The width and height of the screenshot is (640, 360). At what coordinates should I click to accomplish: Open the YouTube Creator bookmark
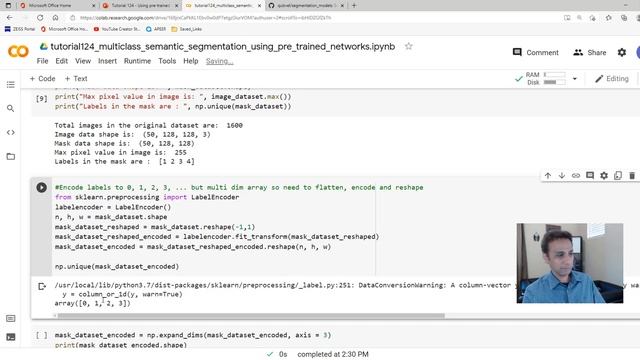pyautogui.click(x=117, y=29)
